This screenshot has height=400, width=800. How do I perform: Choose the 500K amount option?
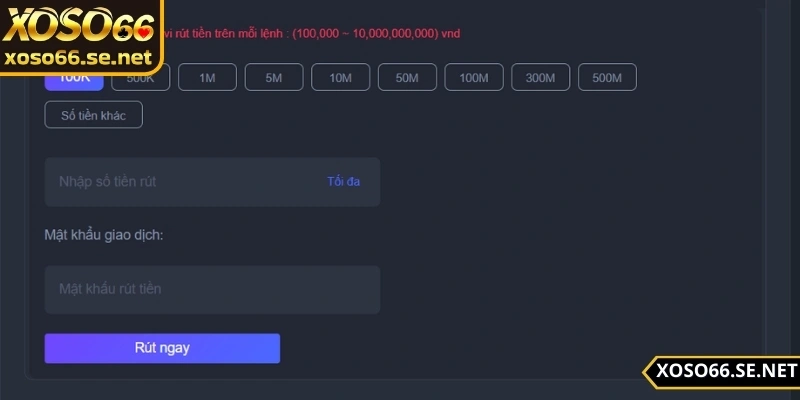click(141, 78)
